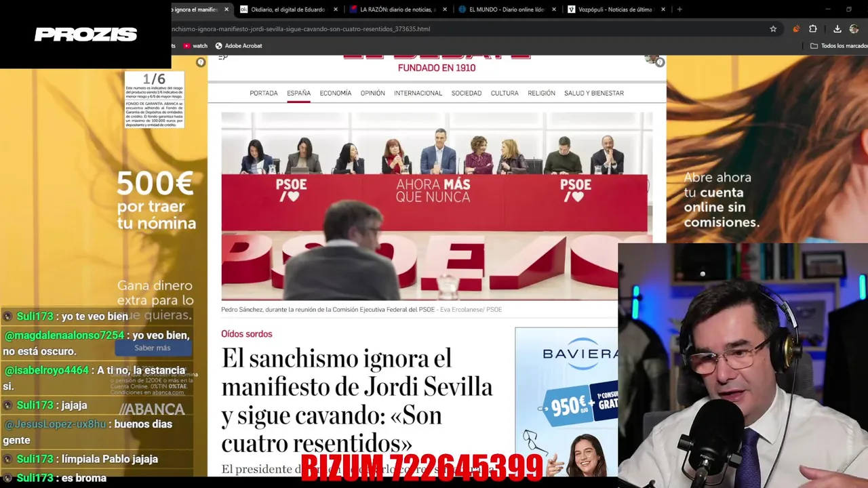
Task: Open the ECONOMÍA section
Action: tap(336, 94)
